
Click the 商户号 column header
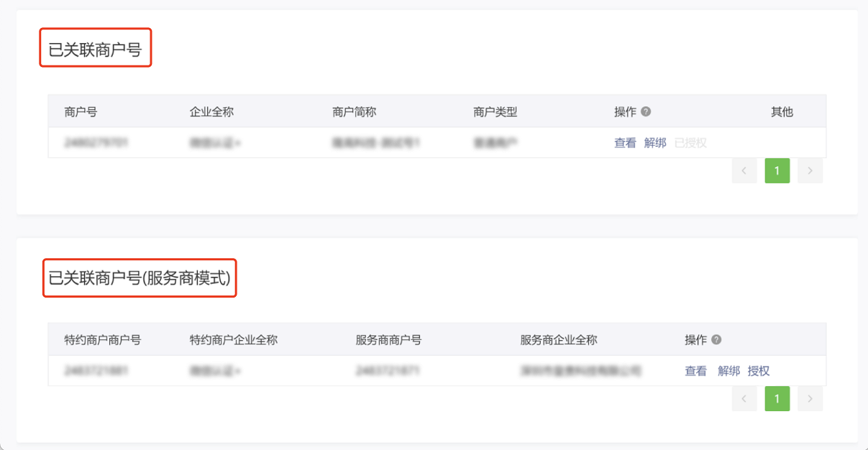[81, 112]
